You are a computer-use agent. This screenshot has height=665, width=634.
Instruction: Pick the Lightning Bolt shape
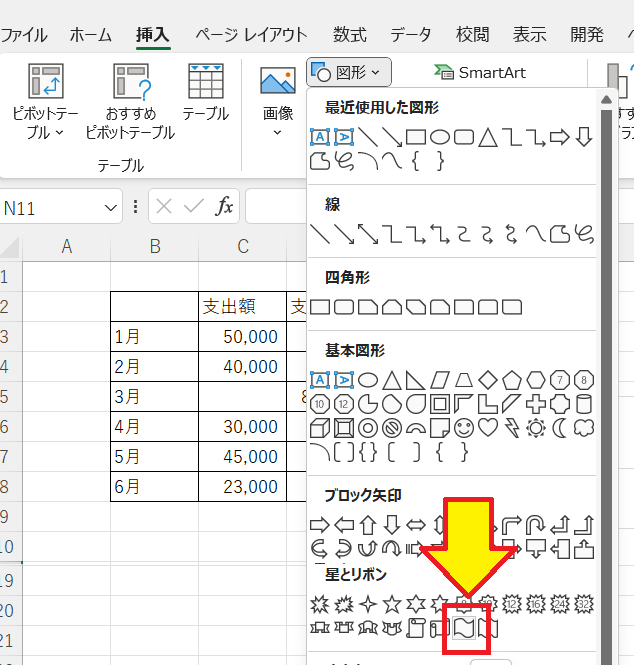click(x=512, y=428)
